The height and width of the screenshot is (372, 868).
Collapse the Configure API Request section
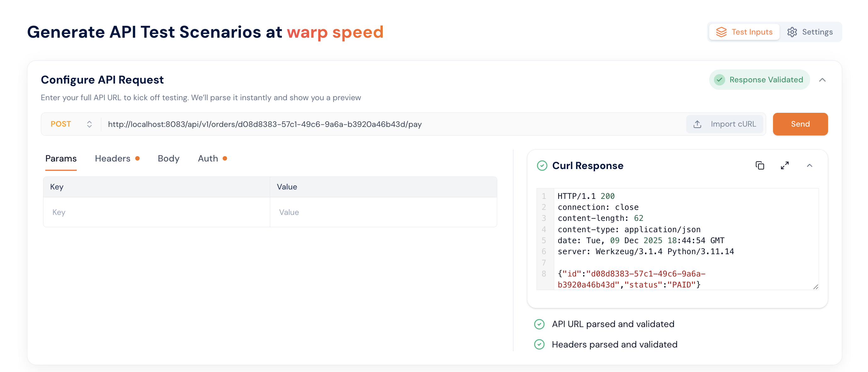tap(823, 80)
